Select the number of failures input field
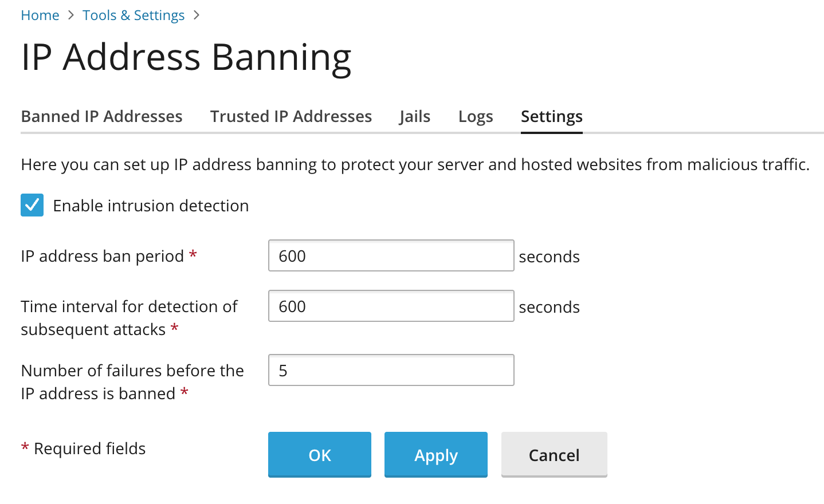Image resolution: width=824 pixels, height=504 pixels. tap(391, 370)
